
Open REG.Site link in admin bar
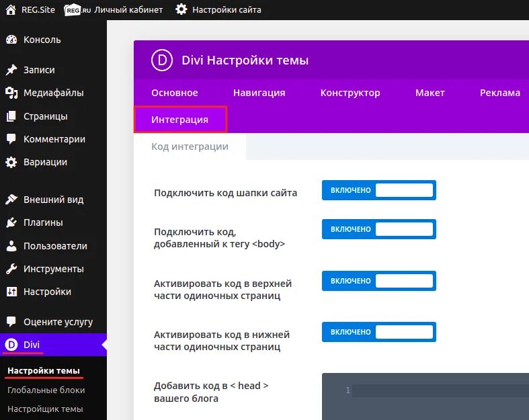[x=38, y=10]
